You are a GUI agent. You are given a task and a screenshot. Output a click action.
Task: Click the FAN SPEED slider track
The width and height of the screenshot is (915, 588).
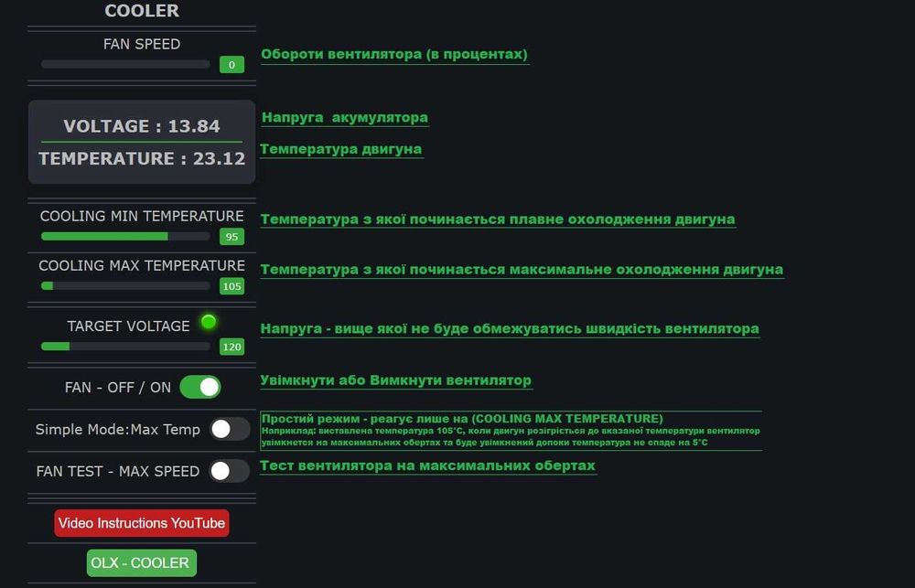[x=125, y=64]
